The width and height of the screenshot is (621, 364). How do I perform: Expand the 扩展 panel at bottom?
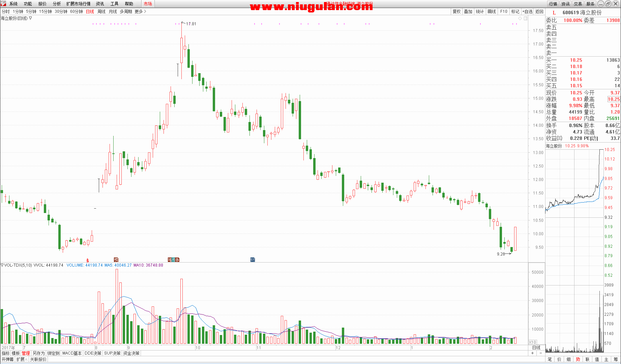[x=22, y=359]
